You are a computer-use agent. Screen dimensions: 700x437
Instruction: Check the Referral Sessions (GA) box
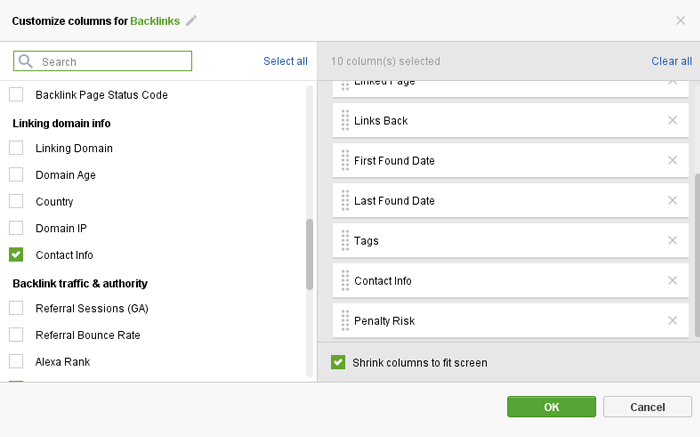[16, 308]
